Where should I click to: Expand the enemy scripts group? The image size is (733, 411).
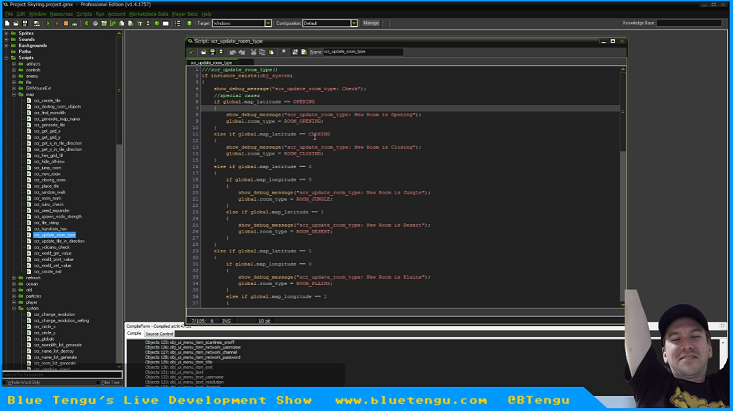pyautogui.click(x=14, y=76)
